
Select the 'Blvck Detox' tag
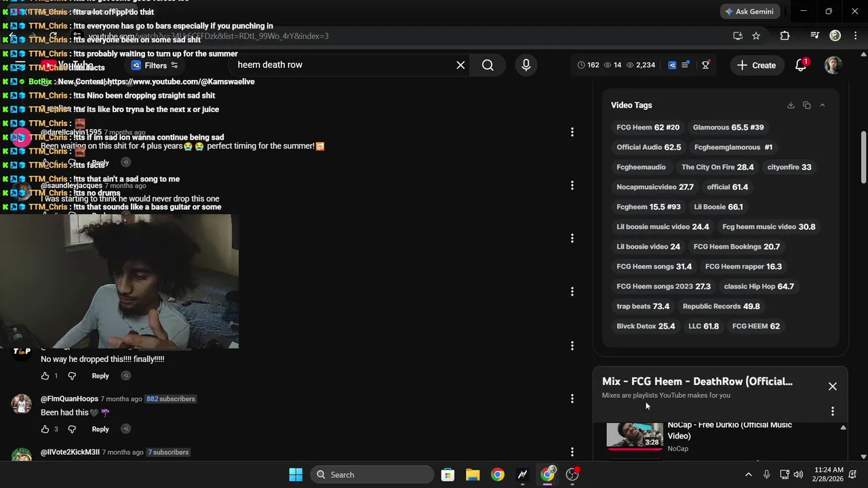[646, 326]
